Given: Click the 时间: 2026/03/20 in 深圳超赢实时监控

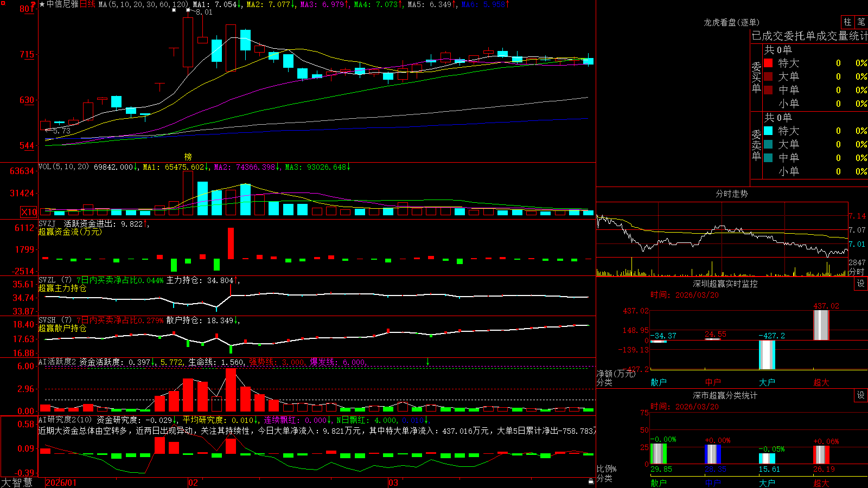Looking at the screenshot, I should pos(685,295).
